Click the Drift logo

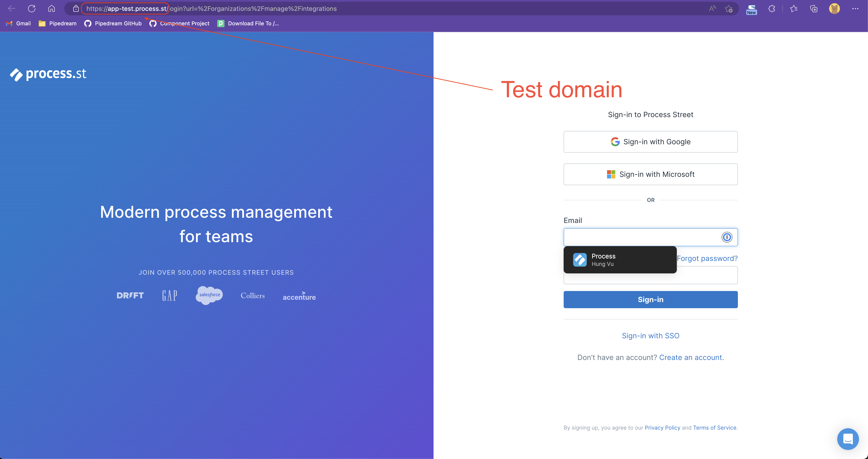point(130,295)
